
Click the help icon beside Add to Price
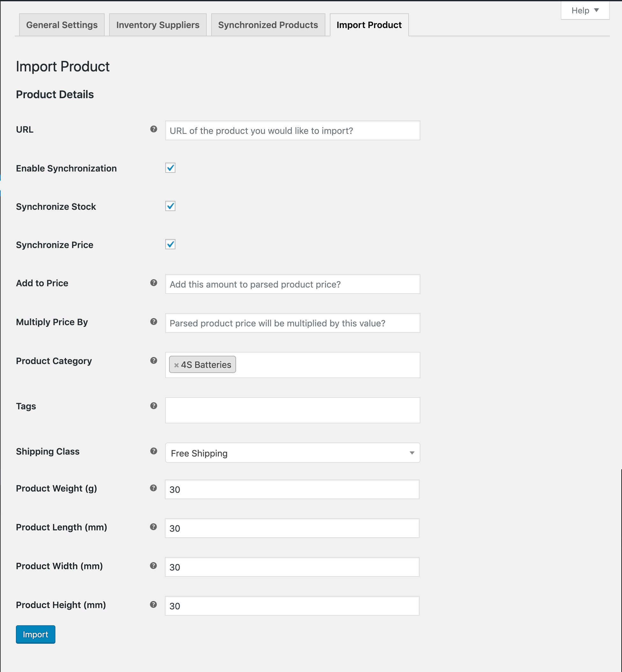coord(153,283)
